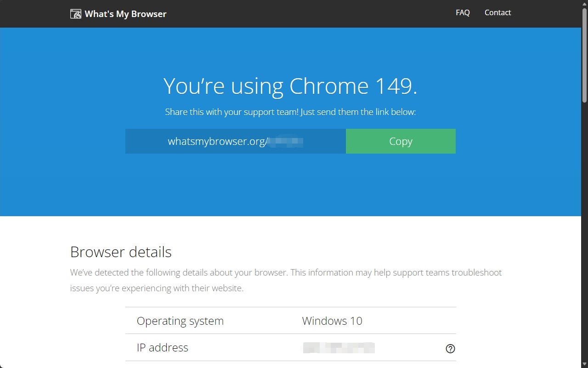Click the page scrollbar down arrow

584,364
